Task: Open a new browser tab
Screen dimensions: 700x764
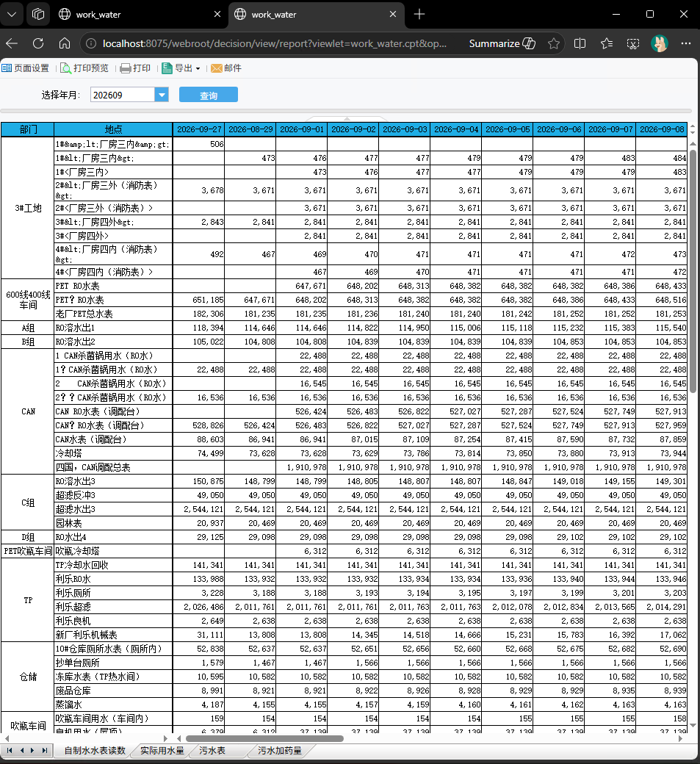Action: tap(419, 15)
